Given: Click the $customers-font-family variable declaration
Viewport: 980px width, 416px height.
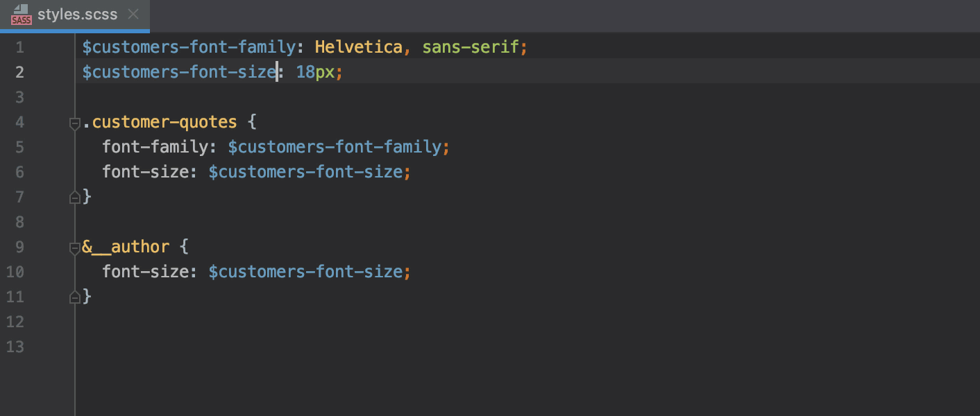Looking at the screenshot, I should pos(187,46).
